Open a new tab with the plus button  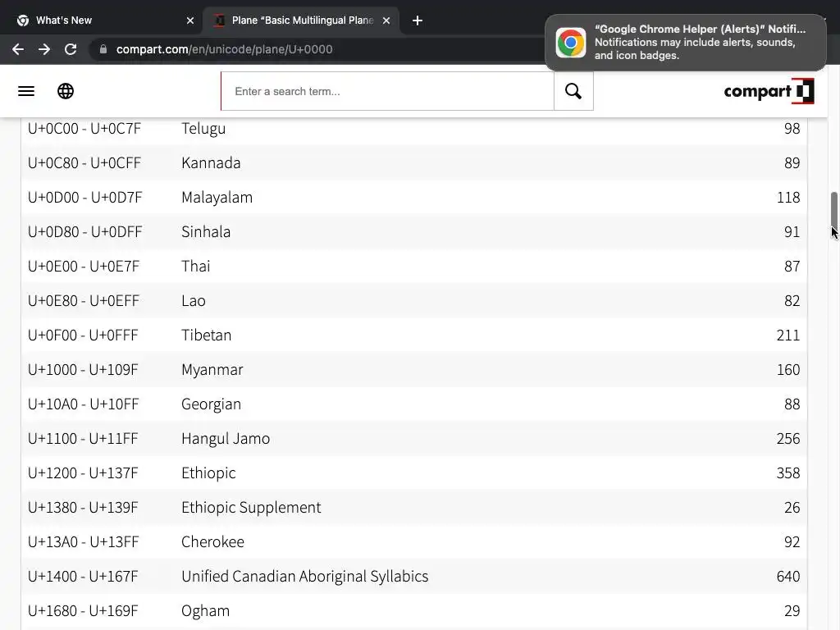[418, 21]
